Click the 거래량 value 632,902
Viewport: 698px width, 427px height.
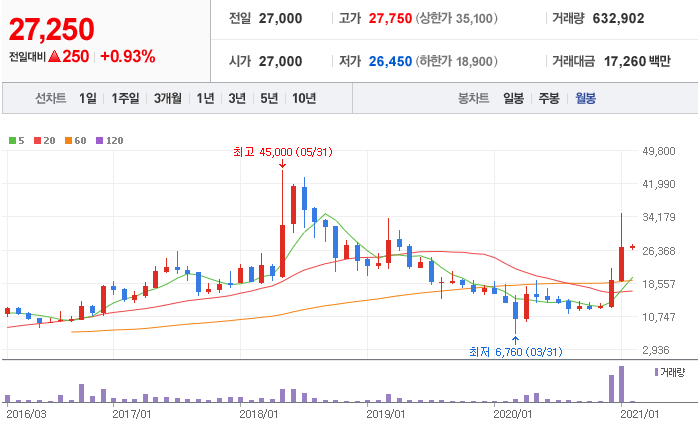pyautogui.click(x=618, y=18)
